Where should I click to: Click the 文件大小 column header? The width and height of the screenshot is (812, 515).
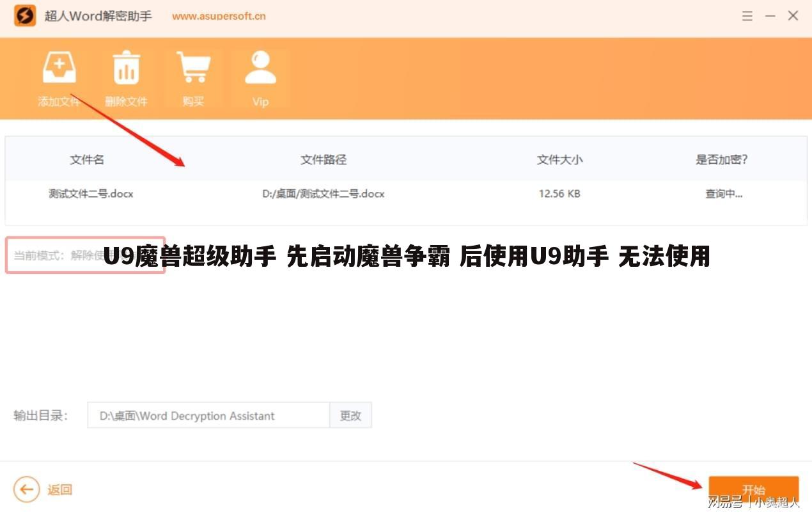click(x=559, y=160)
